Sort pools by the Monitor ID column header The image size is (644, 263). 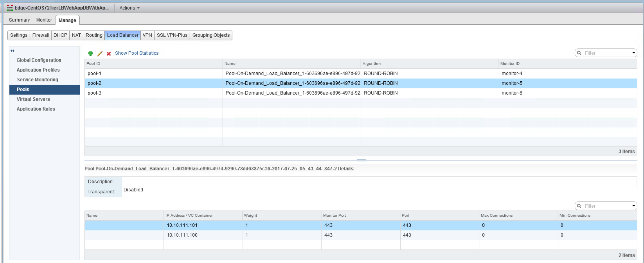point(568,64)
